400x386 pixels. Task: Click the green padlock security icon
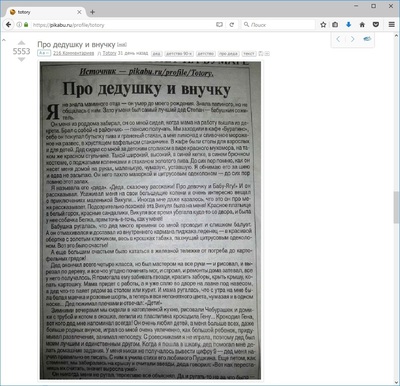[26, 25]
